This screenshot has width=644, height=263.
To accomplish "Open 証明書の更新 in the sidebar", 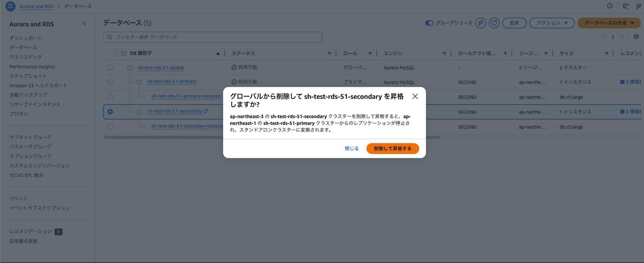I will (24, 241).
